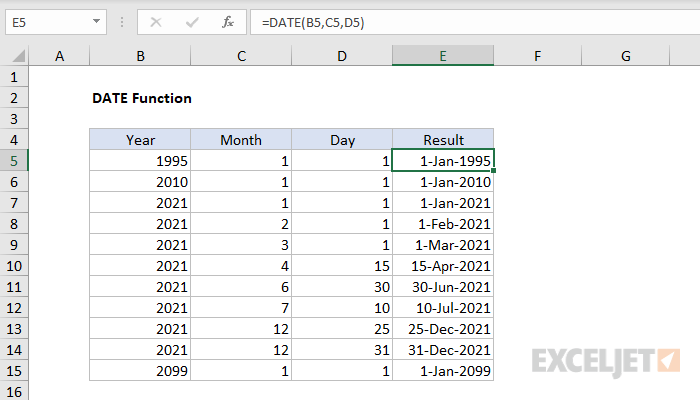
Task: Select row 5 header
Action: 14,160
